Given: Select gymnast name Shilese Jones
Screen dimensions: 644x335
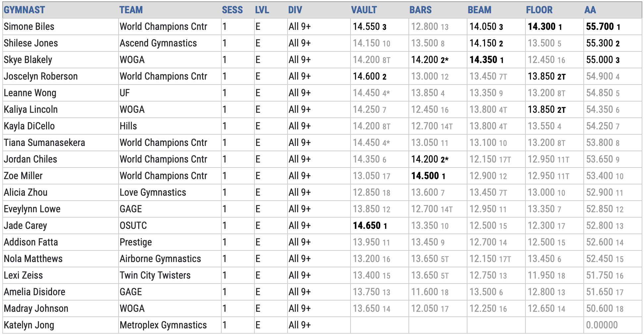Looking at the screenshot, I should (x=31, y=43).
